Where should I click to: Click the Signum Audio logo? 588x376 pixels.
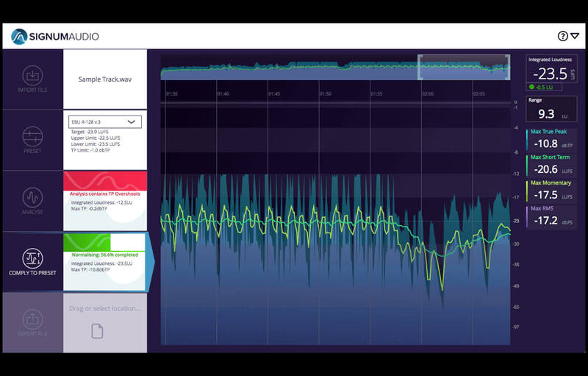(x=54, y=36)
